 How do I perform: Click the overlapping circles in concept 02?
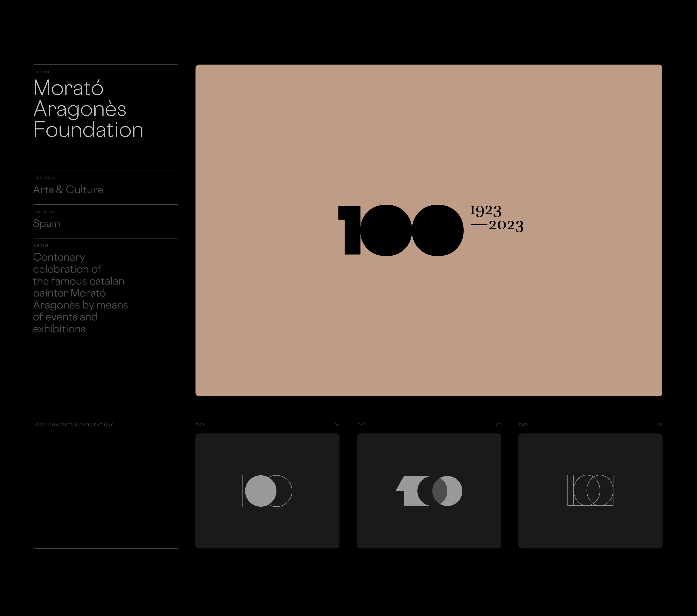440,491
